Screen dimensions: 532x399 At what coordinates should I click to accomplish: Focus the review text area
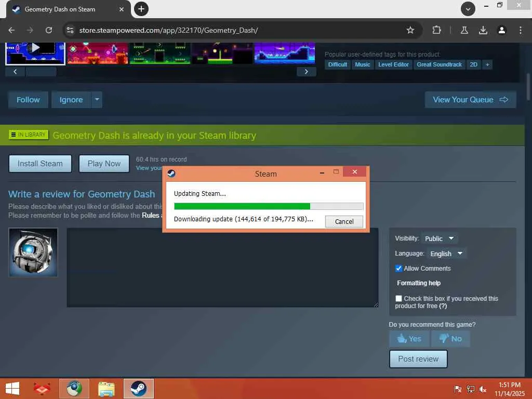(x=222, y=268)
